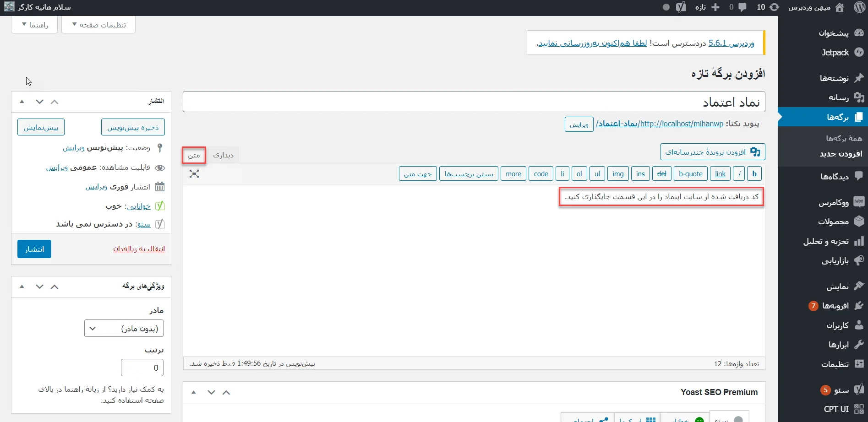Move انتشار publish box down
This screenshot has width=868, height=422.
pos(39,102)
